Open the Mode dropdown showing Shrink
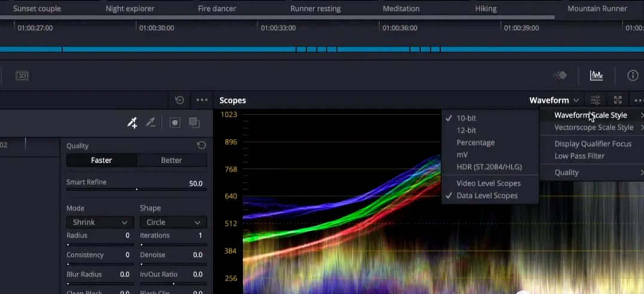Image resolution: width=644 pixels, height=294 pixels. pos(100,223)
